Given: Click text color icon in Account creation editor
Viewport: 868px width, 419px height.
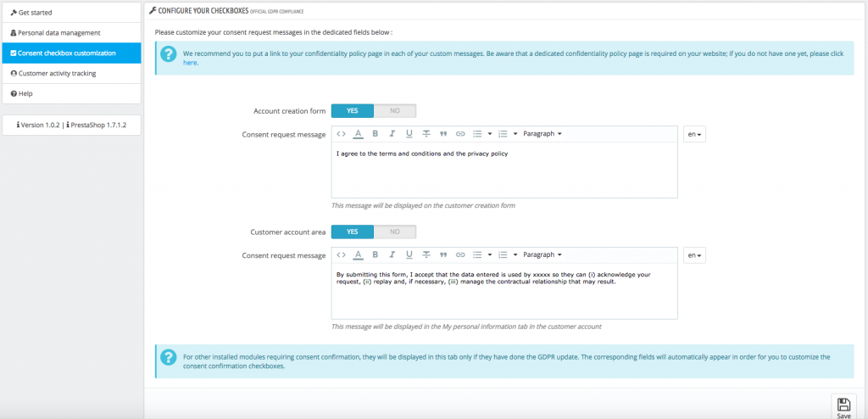Looking at the screenshot, I should point(359,133).
